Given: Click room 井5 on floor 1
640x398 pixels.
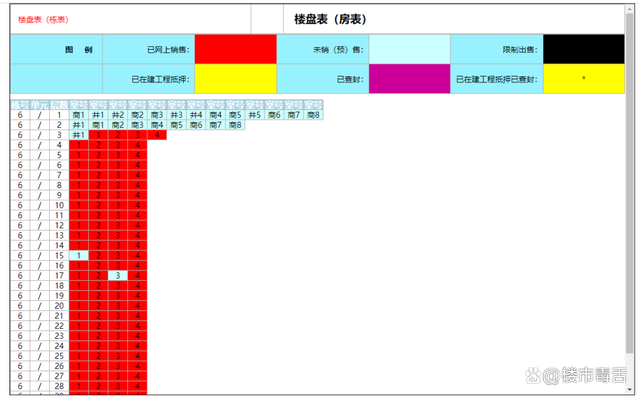Looking at the screenshot, I should coord(255,115).
